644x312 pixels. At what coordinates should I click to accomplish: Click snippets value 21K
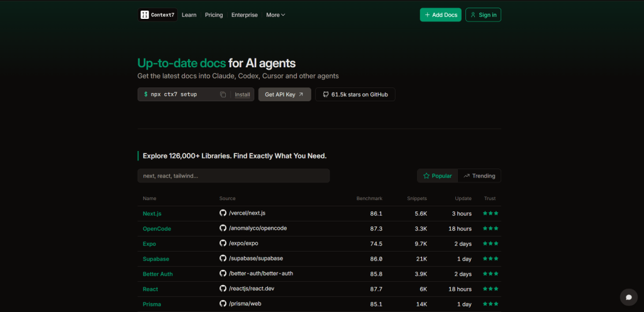(x=421, y=259)
